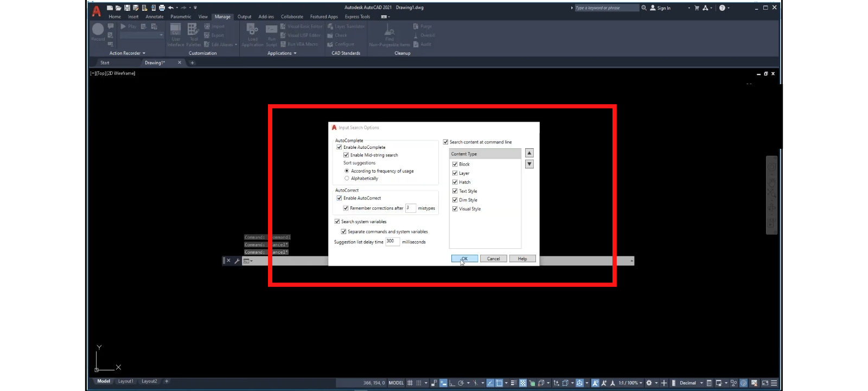Expand the Applications panel dropdown
Image resolution: width=868 pixels, height=391 pixels.
tap(295, 53)
